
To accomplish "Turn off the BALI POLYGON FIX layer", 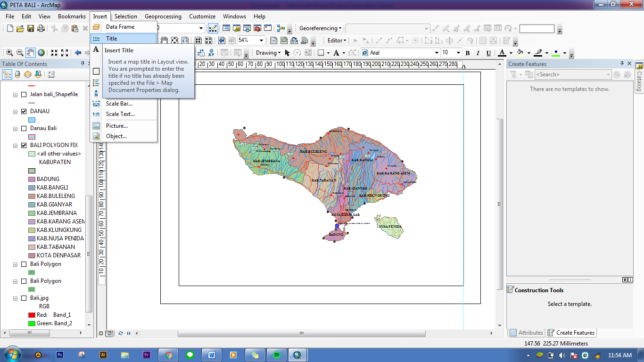I will (24, 145).
